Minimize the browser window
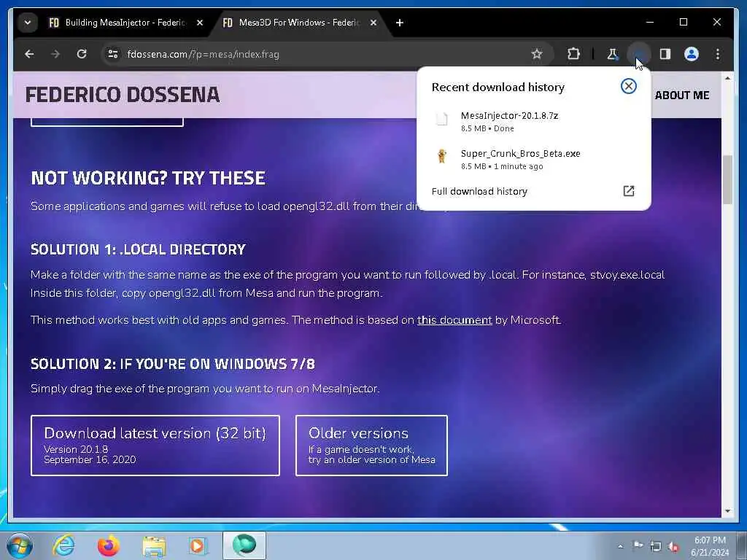The image size is (747, 560). tap(650, 22)
